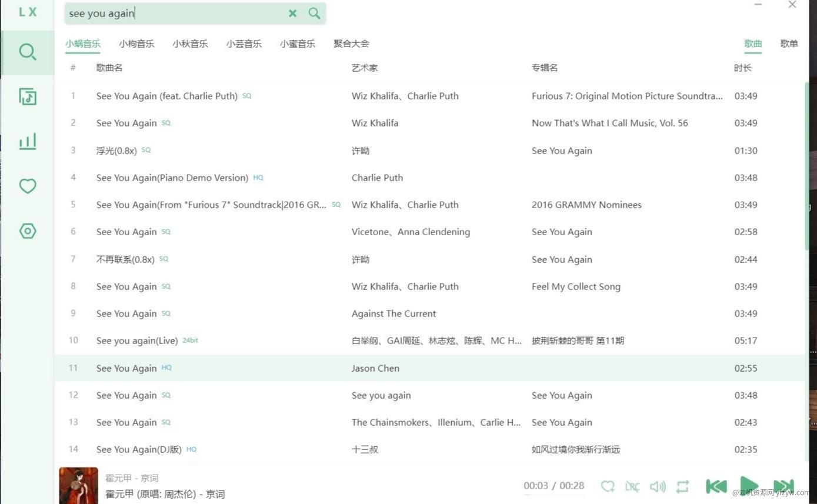The width and height of the screenshot is (817, 504).
Task: Select song 浮光(0.8x)
Action: click(430, 151)
